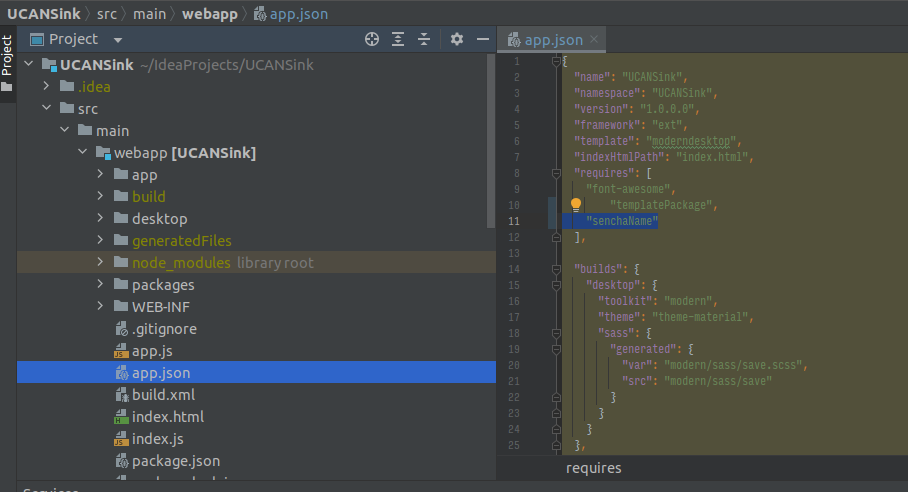Hide the Project tool window with minus icon

tap(483, 39)
